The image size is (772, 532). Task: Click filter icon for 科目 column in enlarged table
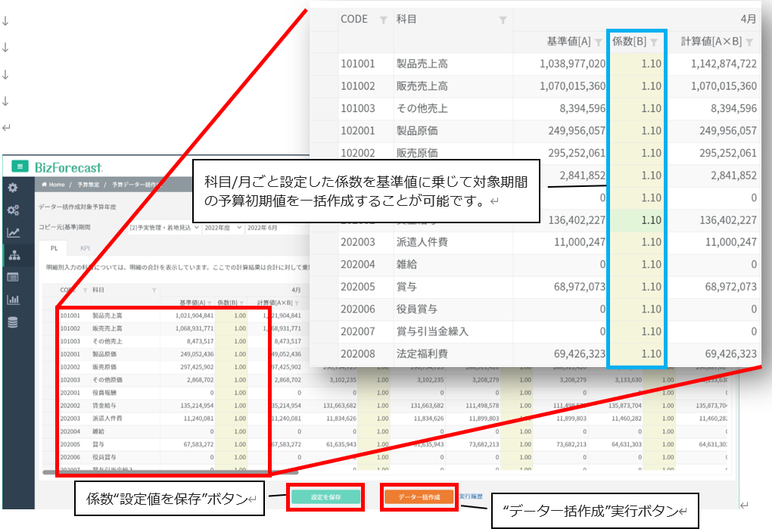pyautogui.click(x=503, y=20)
